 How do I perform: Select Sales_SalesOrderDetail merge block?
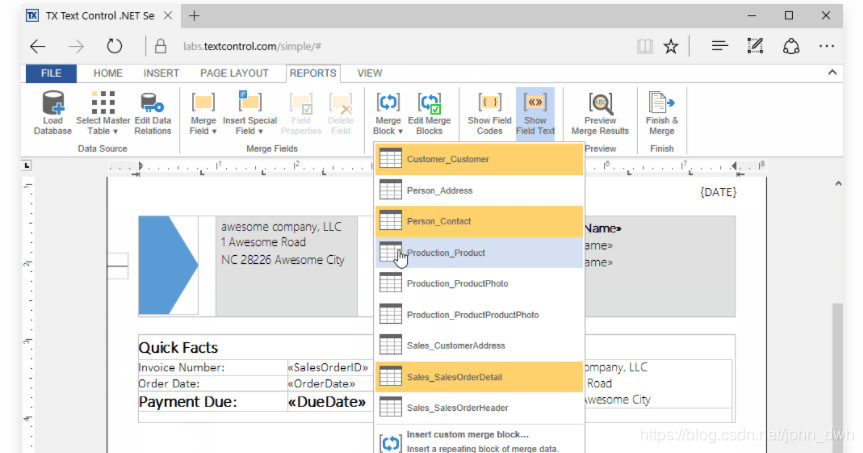tap(479, 377)
